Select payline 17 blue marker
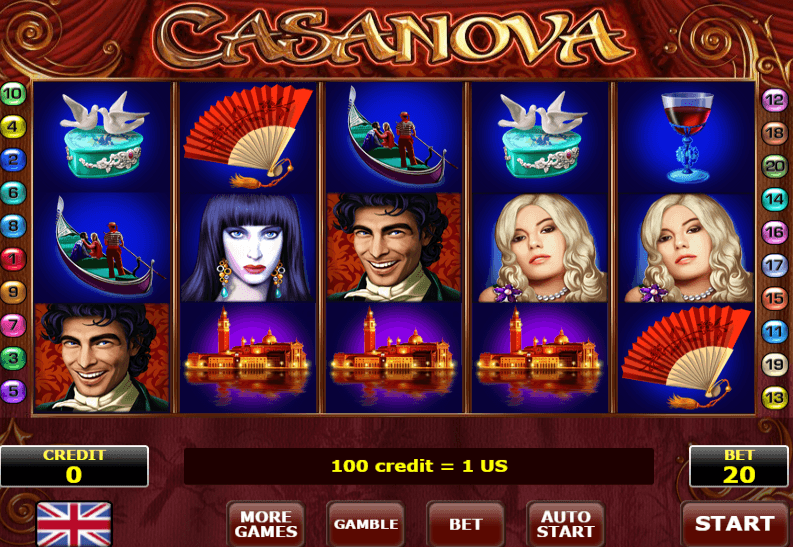This screenshot has width=793, height=547. click(x=774, y=265)
